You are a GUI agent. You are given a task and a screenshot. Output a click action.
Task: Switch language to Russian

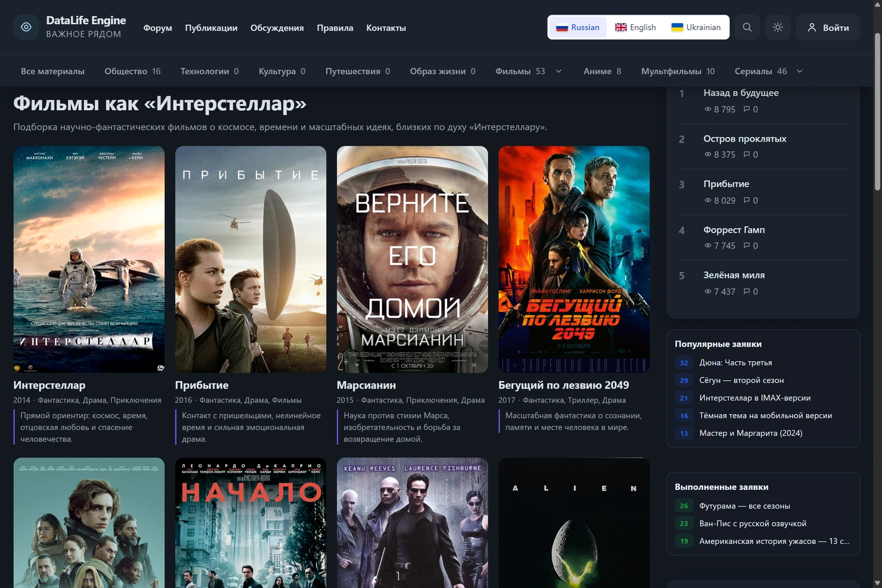coord(578,27)
